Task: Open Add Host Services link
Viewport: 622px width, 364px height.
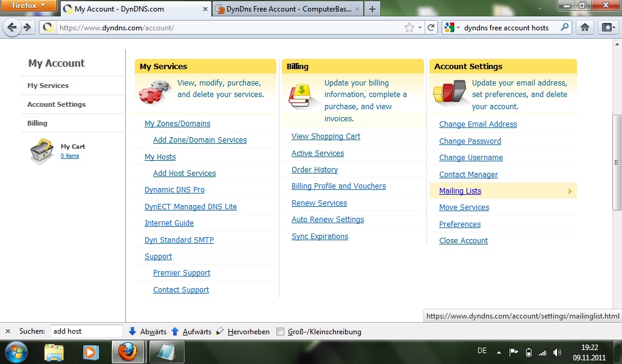Action: [185, 173]
